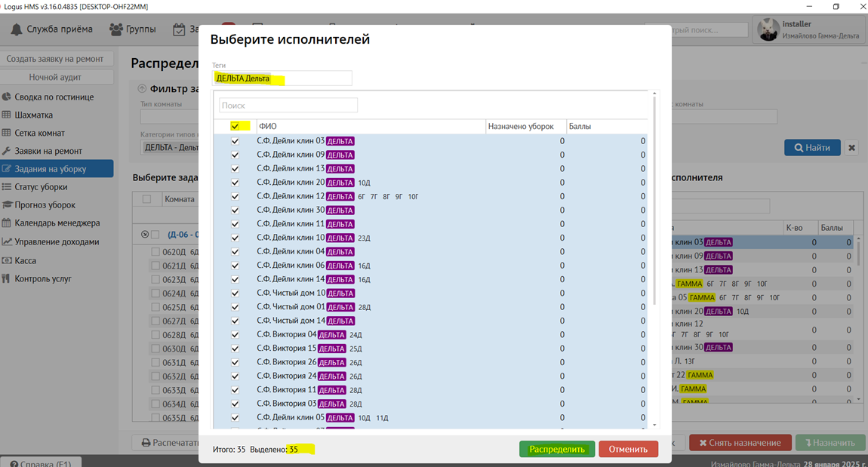The height and width of the screenshot is (467, 868).
Task: Click the Поиск field in the dialog
Action: point(288,106)
